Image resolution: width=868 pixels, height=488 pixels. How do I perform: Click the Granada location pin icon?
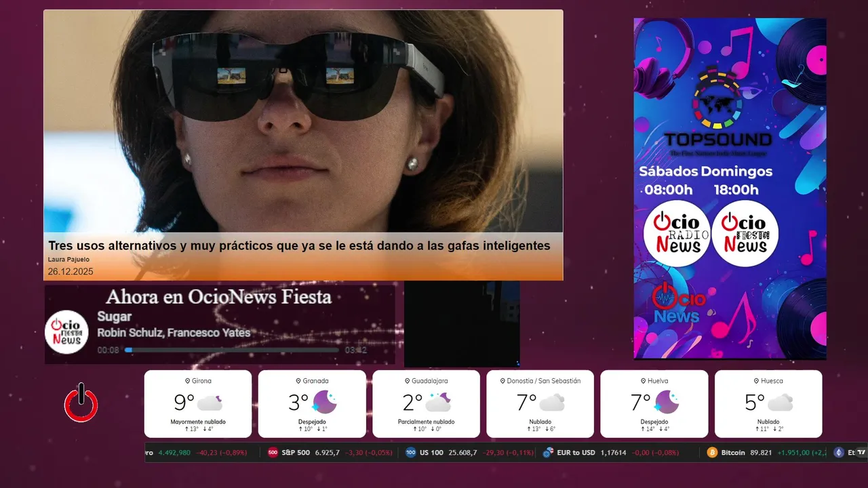(x=298, y=381)
